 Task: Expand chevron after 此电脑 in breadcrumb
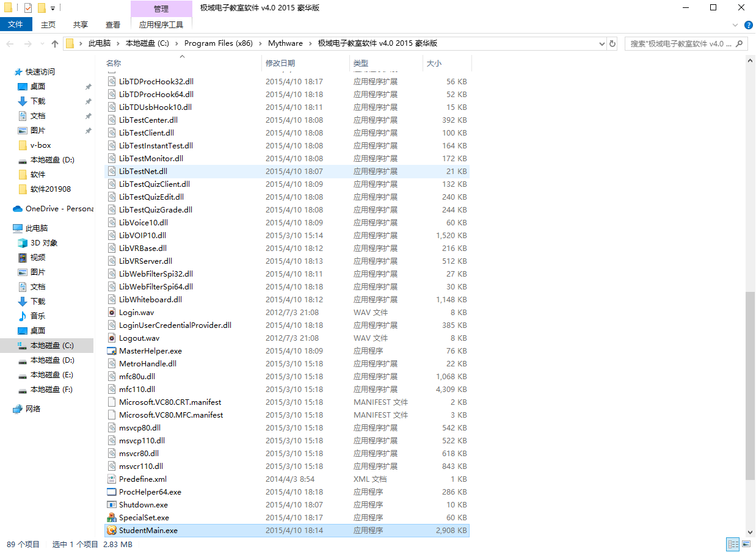118,43
